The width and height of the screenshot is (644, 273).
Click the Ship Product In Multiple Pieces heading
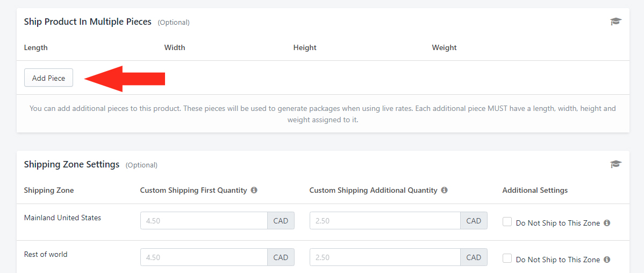(88, 22)
